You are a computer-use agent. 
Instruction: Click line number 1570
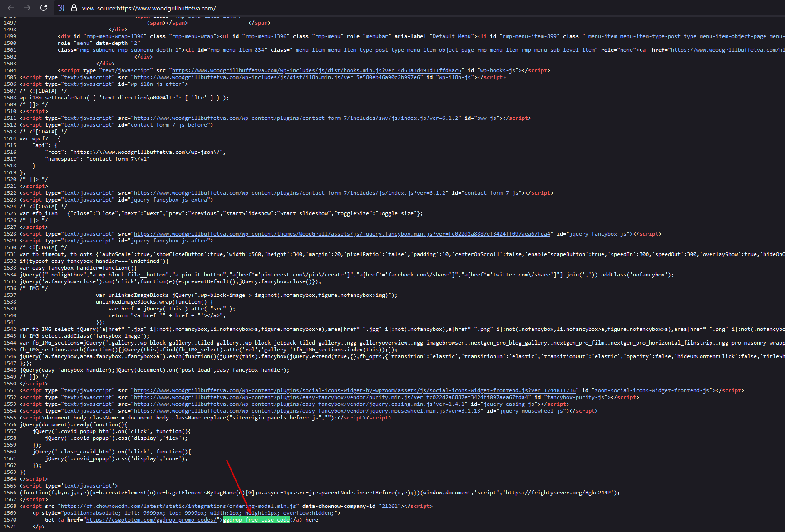click(x=10, y=520)
